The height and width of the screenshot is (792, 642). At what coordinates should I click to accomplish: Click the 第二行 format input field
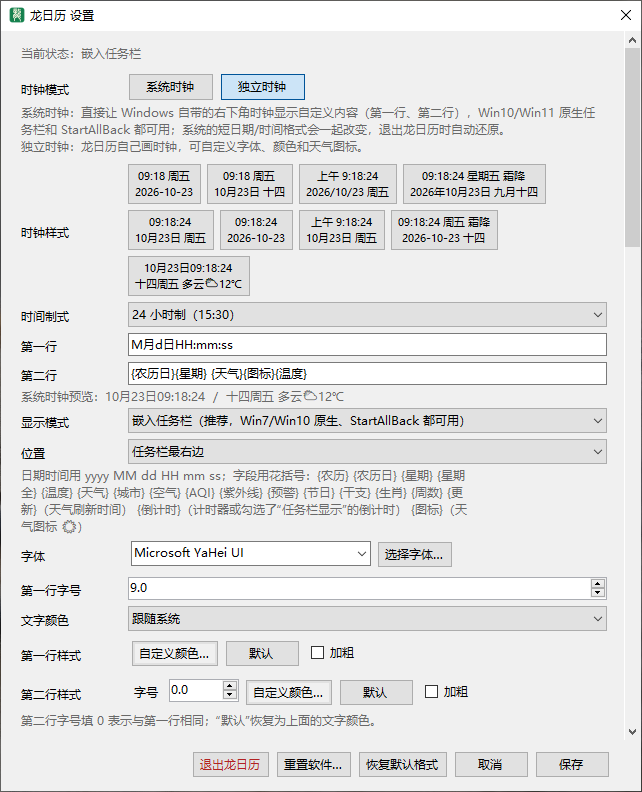pyautogui.click(x=367, y=374)
